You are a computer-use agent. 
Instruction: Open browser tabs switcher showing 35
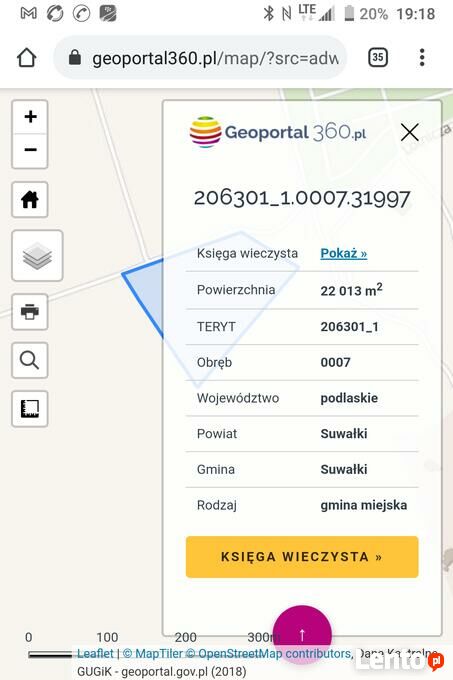click(378, 57)
